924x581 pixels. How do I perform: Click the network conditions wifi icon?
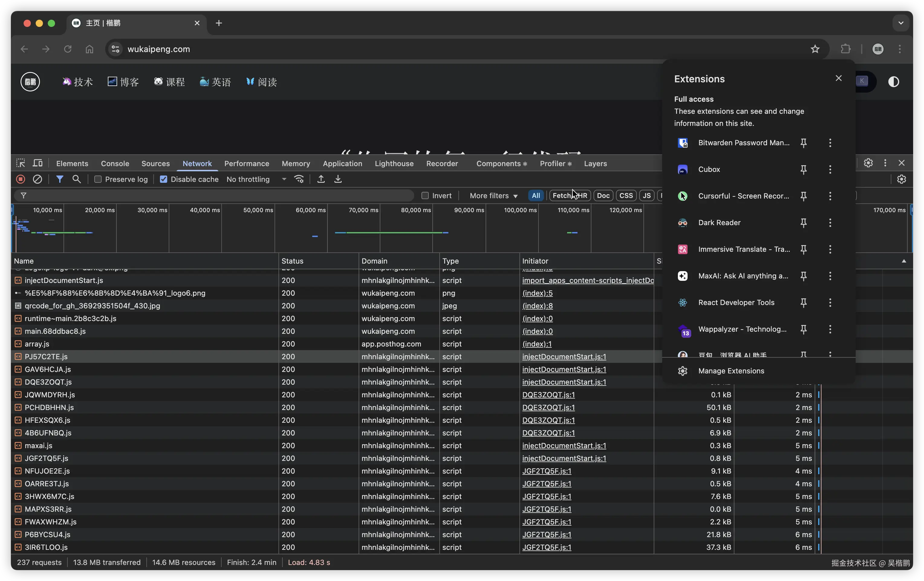[x=299, y=179]
